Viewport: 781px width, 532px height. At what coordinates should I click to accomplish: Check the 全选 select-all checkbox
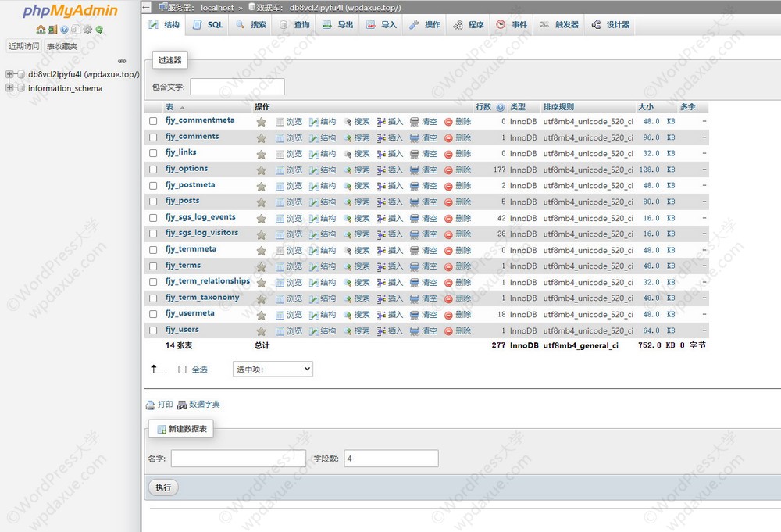[x=182, y=370]
